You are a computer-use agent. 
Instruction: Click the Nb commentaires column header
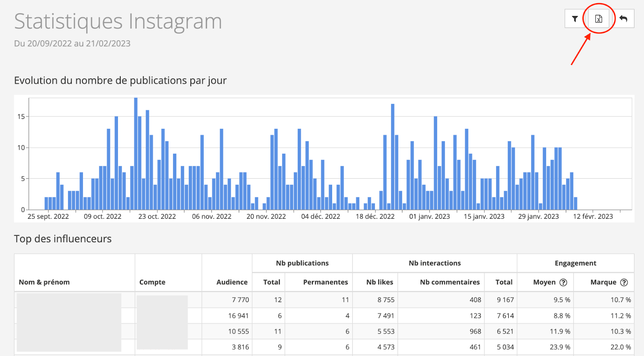click(x=450, y=282)
